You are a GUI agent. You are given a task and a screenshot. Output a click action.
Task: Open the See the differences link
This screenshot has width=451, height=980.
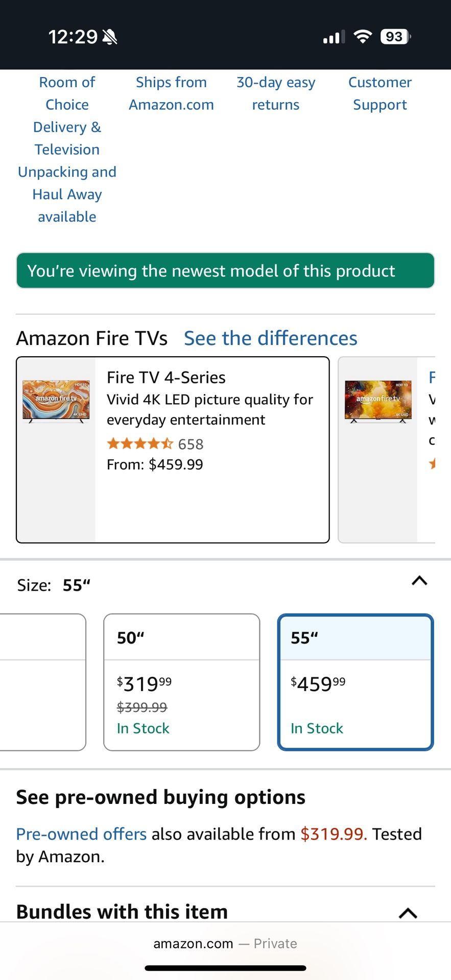click(270, 338)
